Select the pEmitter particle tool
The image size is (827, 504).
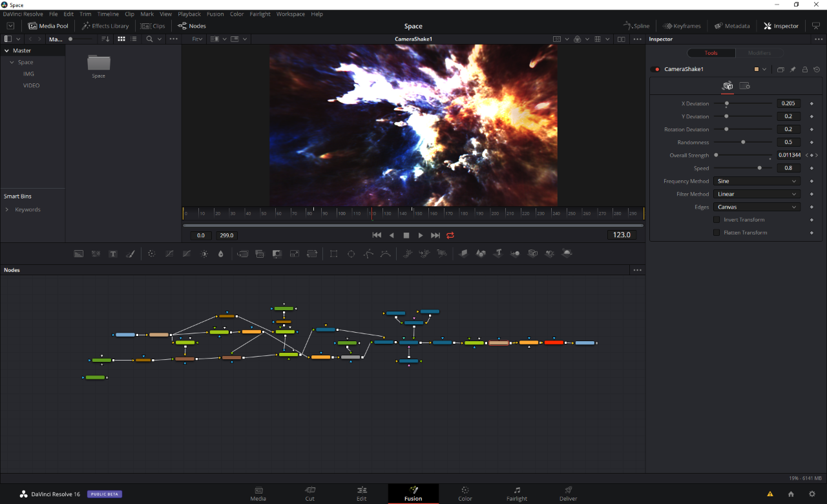click(x=408, y=253)
